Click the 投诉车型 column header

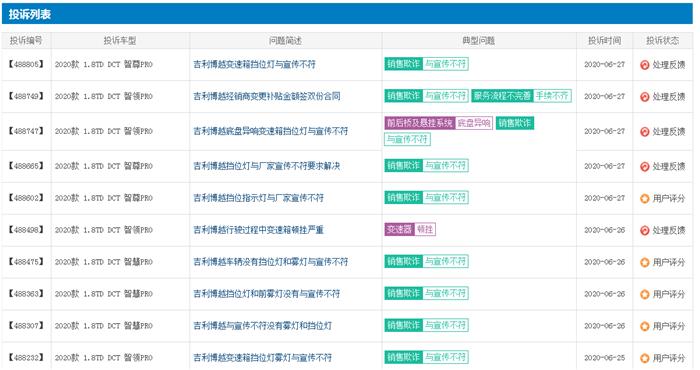coord(120,41)
